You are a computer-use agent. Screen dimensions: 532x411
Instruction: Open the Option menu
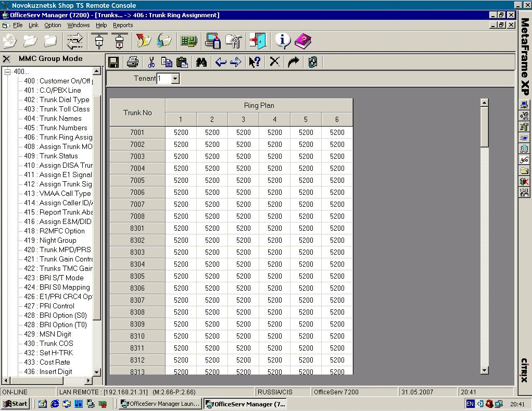pos(53,25)
